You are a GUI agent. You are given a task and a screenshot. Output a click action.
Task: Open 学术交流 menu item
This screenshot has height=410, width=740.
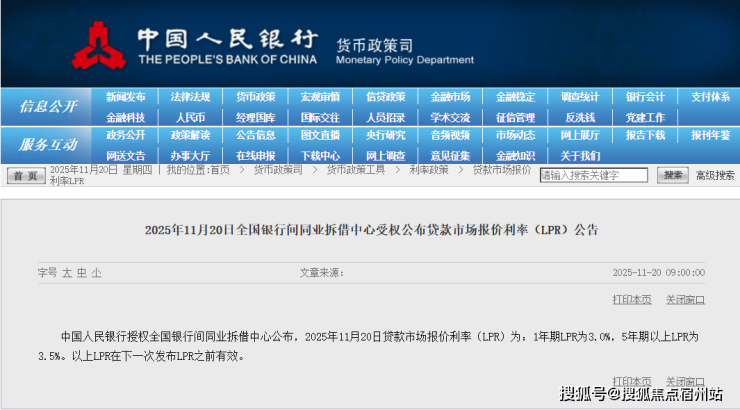[450, 117]
